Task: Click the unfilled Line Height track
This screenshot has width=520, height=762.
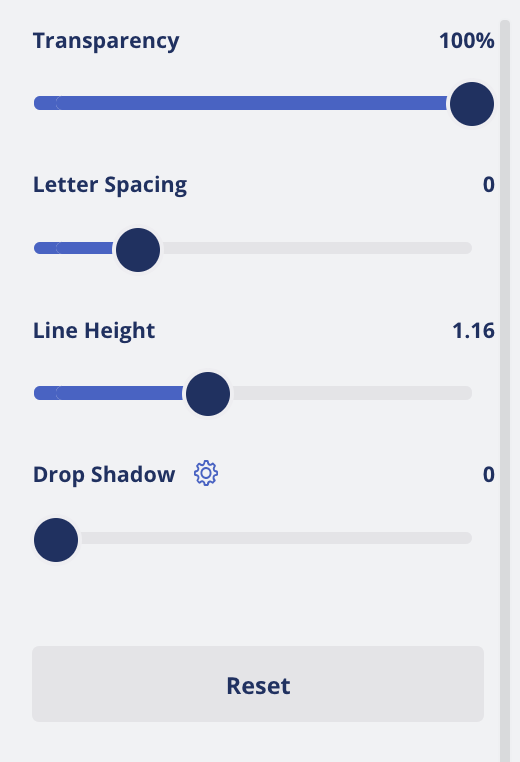Action: click(x=351, y=393)
